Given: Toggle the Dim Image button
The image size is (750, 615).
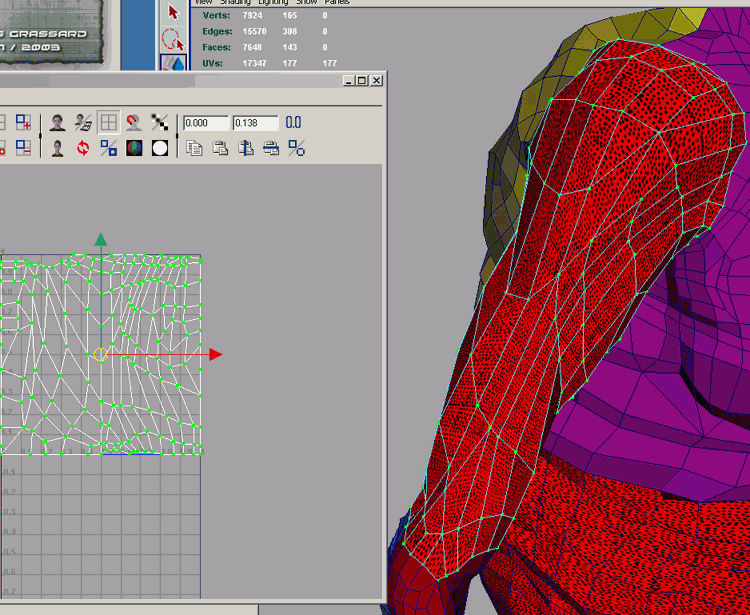Looking at the screenshot, I should click(x=83, y=123).
